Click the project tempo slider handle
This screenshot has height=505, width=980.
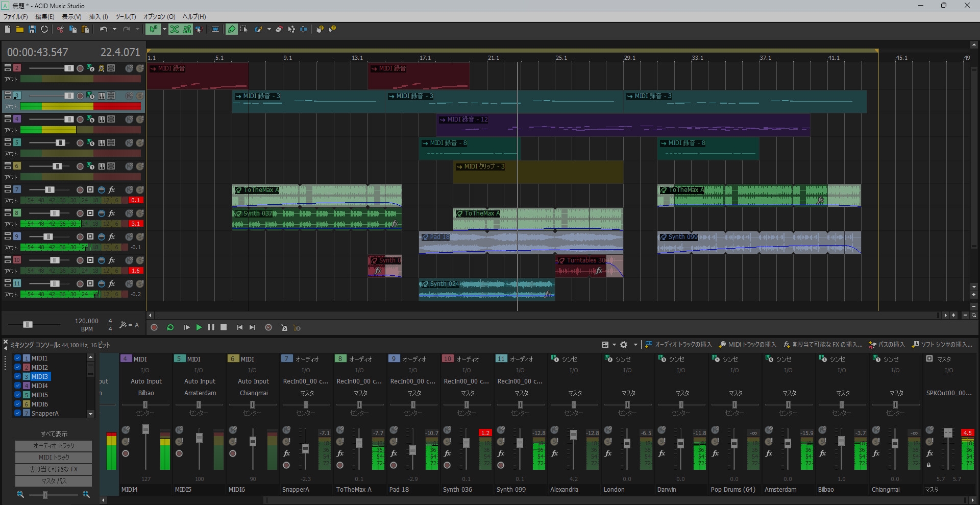point(28,325)
